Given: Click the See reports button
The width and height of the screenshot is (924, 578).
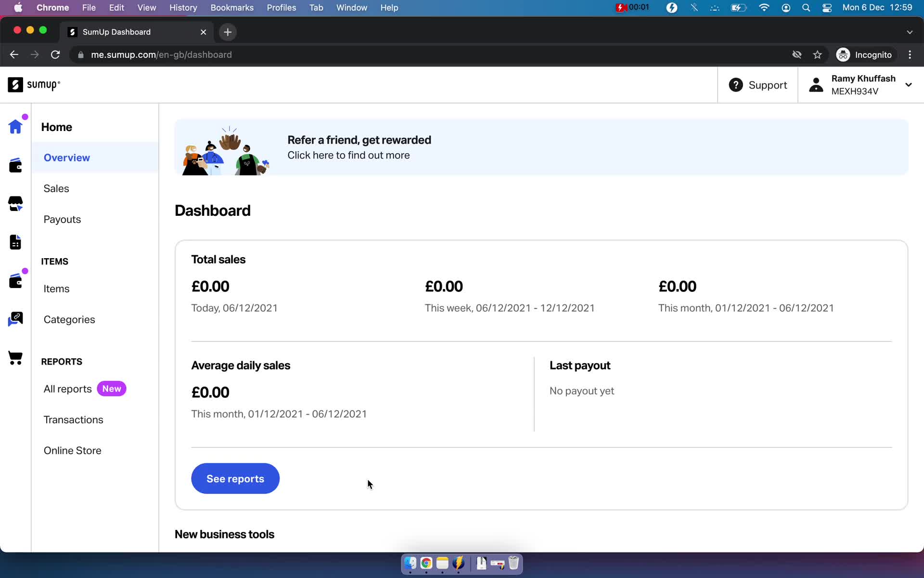Looking at the screenshot, I should (235, 478).
